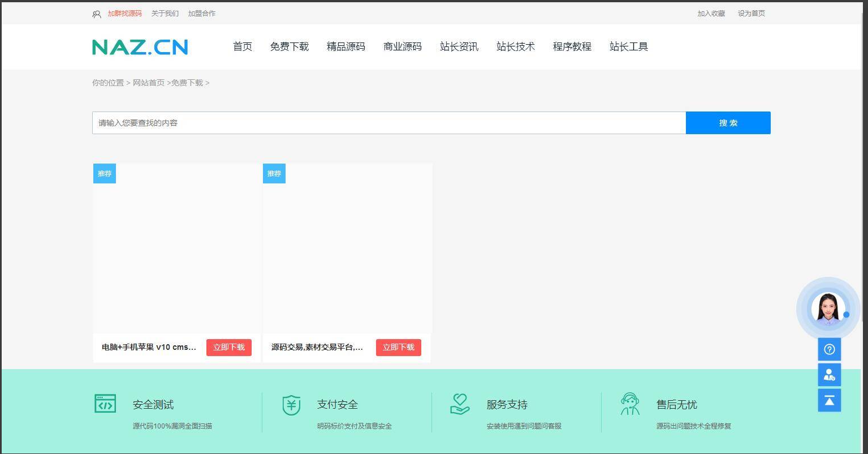Image resolution: width=868 pixels, height=454 pixels.
Task: Open the 免费下载 navigation menu
Action: (x=289, y=47)
